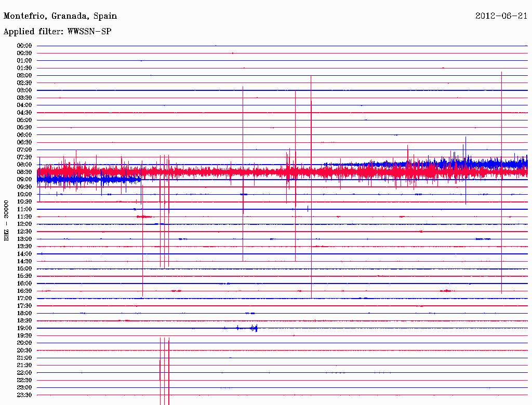Image resolution: width=532 pixels, height=405 pixels.
Task: Select the 11:30 time label
Action: [24, 217]
